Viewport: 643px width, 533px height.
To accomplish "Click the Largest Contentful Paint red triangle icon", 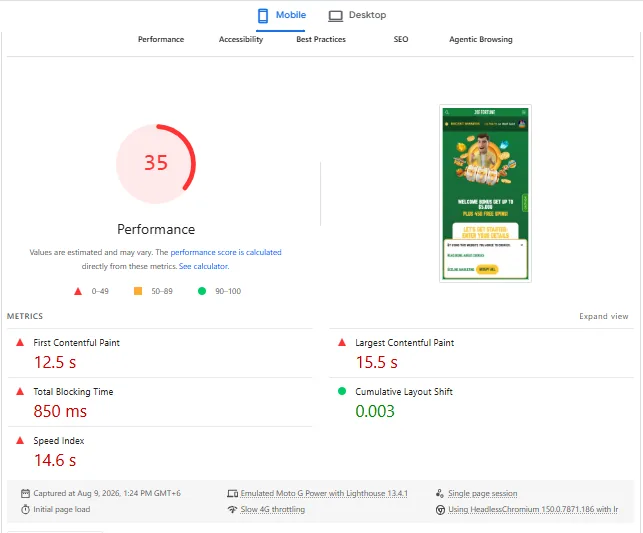I will click(342, 342).
